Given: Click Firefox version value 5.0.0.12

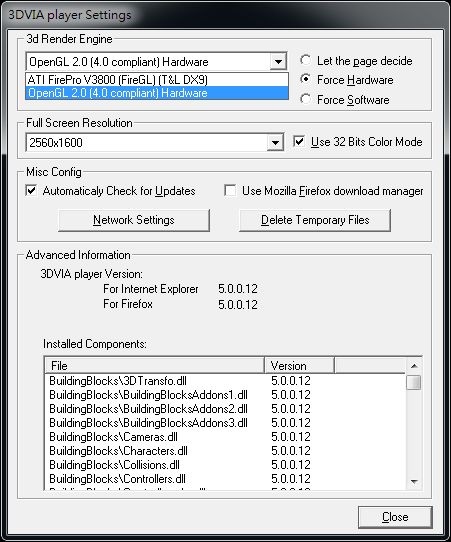Looking at the screenshot, I should point(238,305).
